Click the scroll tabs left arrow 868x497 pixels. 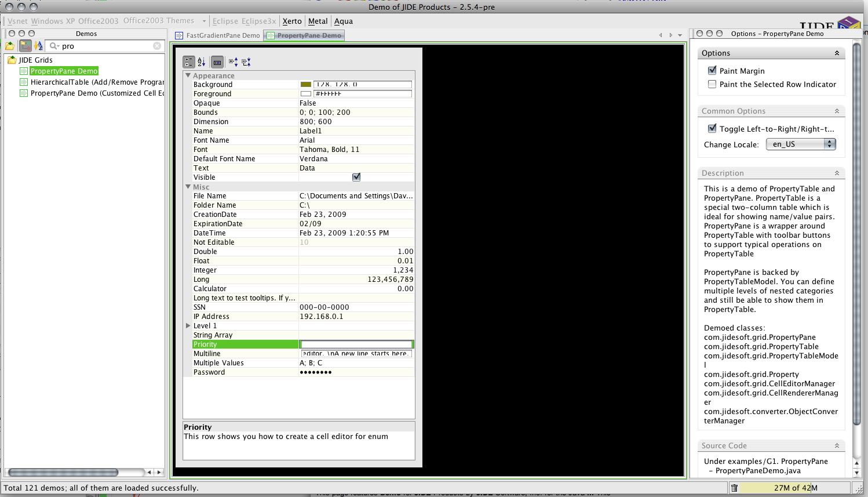pyautogui.click(x=661, y=35)
